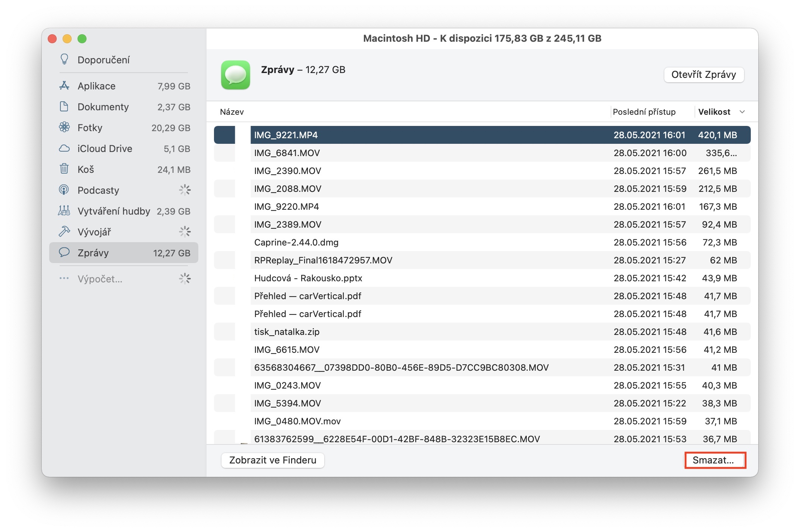Open Vytváření hudby instruments icon
The image size is (800, 532).
[64, 211]
